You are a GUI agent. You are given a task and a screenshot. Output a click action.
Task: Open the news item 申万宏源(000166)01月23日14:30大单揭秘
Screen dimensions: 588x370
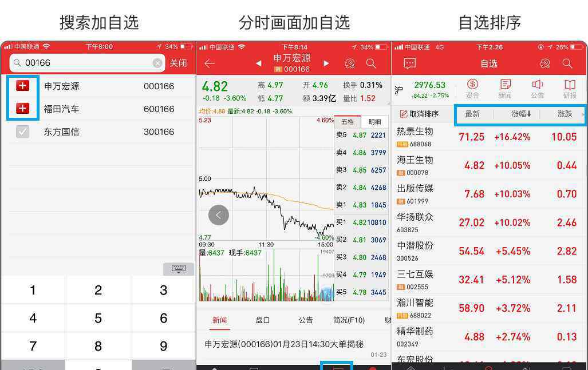[294, 348]
